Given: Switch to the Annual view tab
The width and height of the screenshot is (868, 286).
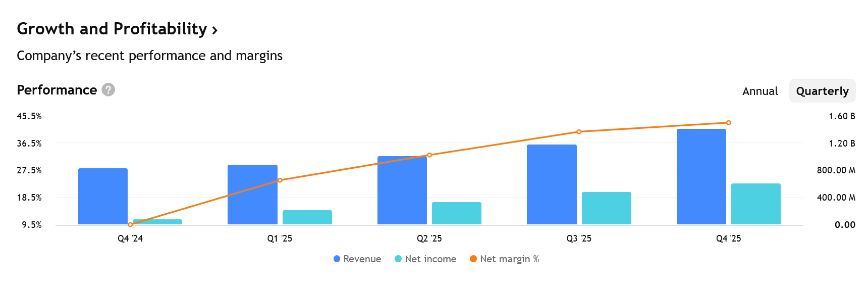Looking at the screenshot, I should pos(759,91).
